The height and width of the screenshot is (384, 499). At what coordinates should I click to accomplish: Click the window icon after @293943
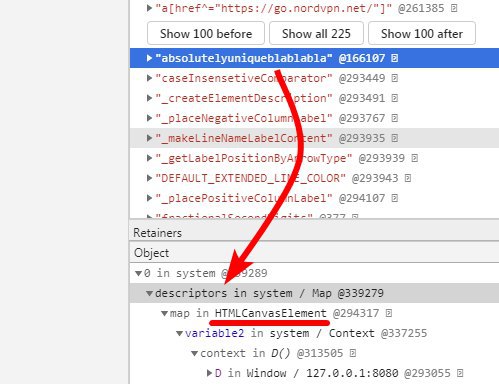408,178
